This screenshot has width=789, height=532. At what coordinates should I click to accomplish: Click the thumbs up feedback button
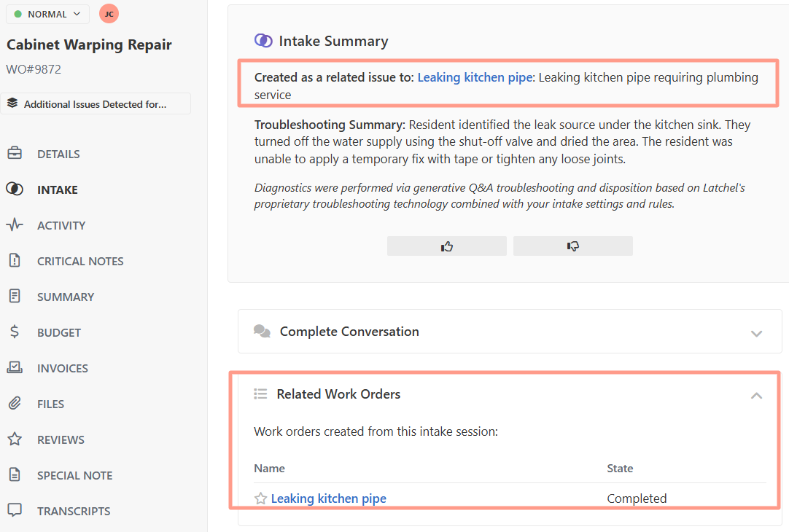coord(447,246)
